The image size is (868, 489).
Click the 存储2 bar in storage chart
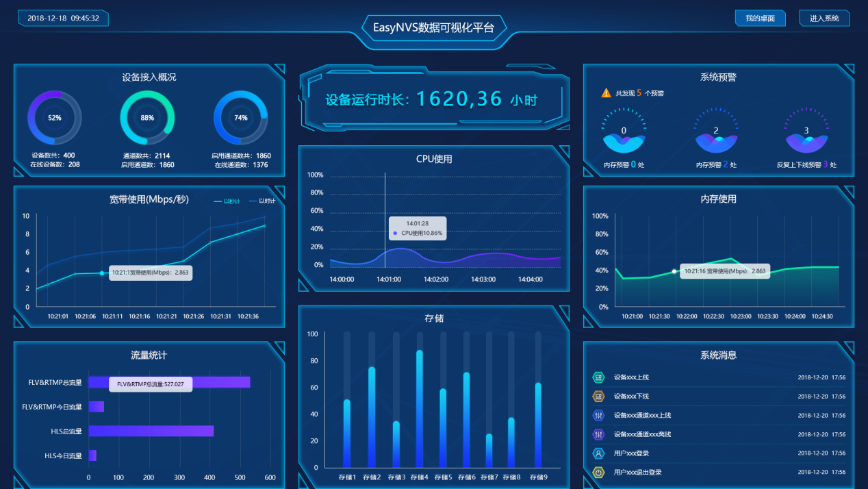372,417
